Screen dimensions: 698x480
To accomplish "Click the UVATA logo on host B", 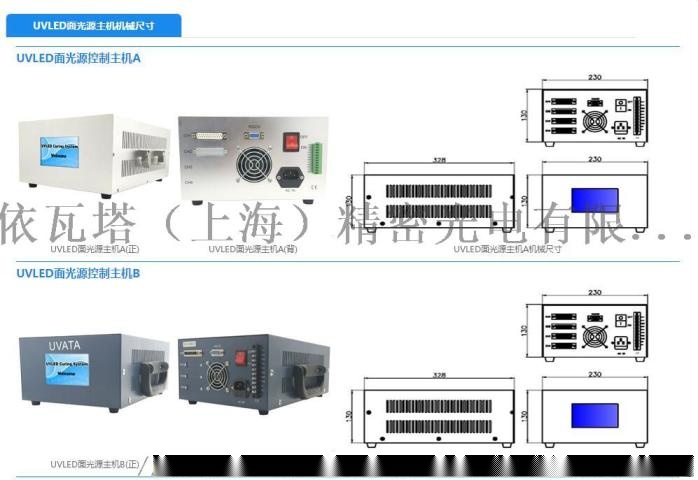I will pos(65,346).
